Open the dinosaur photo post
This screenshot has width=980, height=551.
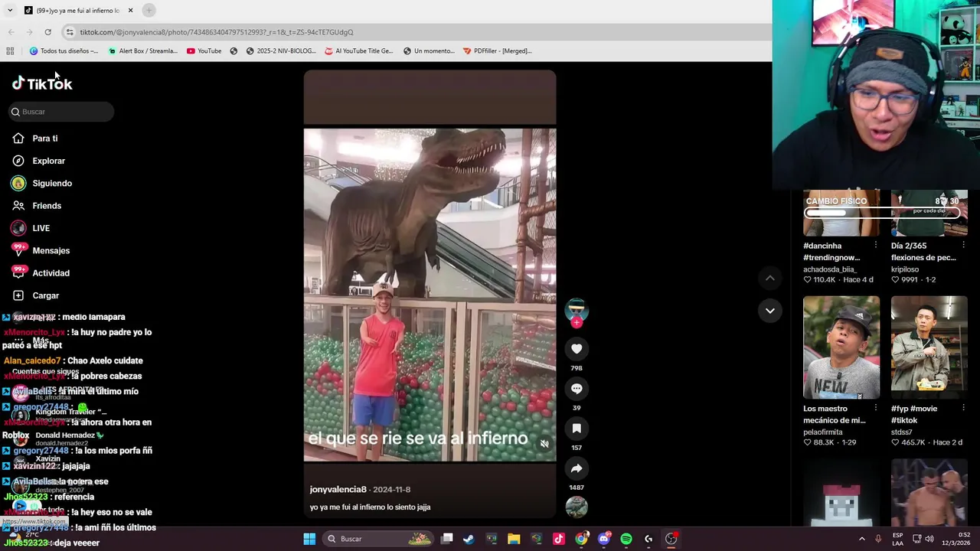tap(430, 295)
